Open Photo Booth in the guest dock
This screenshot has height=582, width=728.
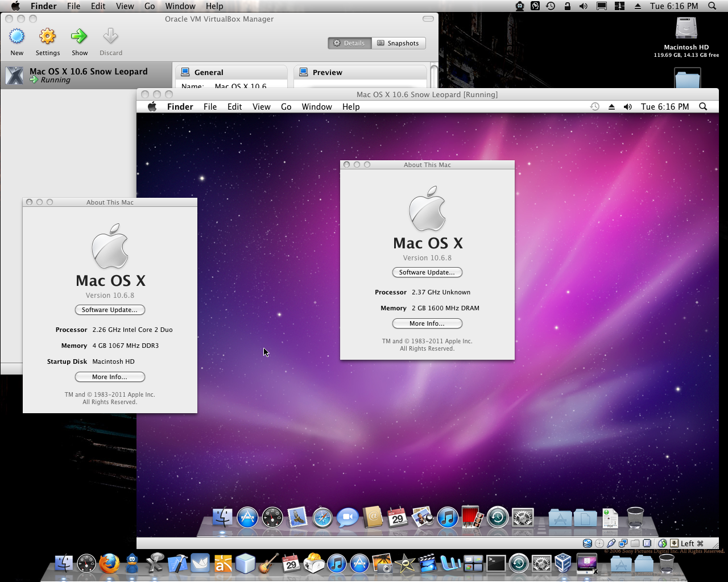(x=472, y=518)
